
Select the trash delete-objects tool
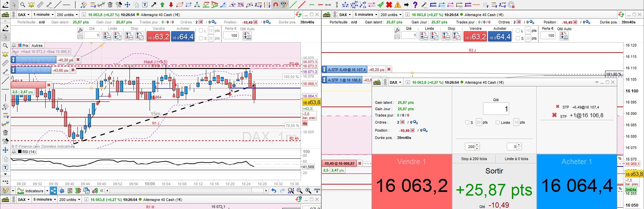coord(110,5)
